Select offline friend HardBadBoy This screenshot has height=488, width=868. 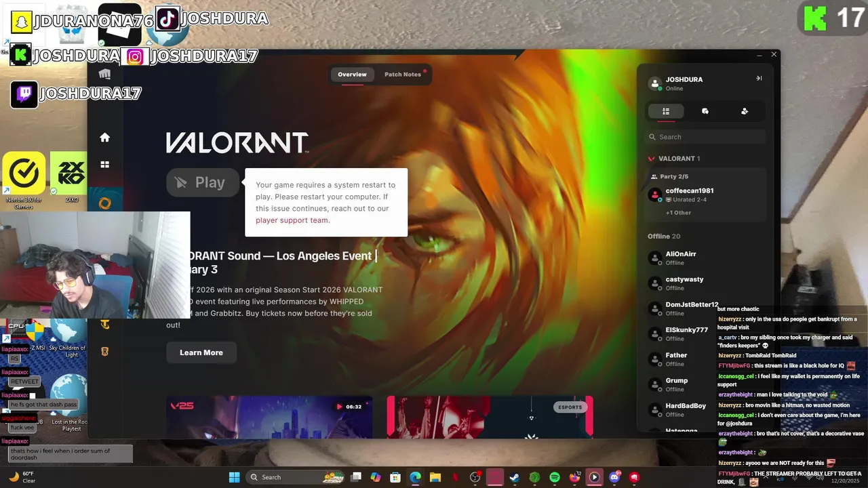[705, 410]
